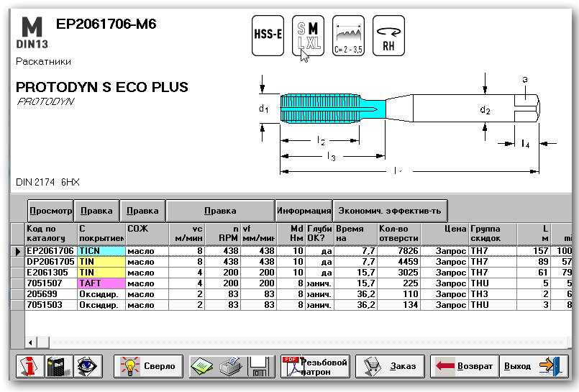Click the Возврат back arrow button
The image size is (579, 392).
(x=465, y=366)
